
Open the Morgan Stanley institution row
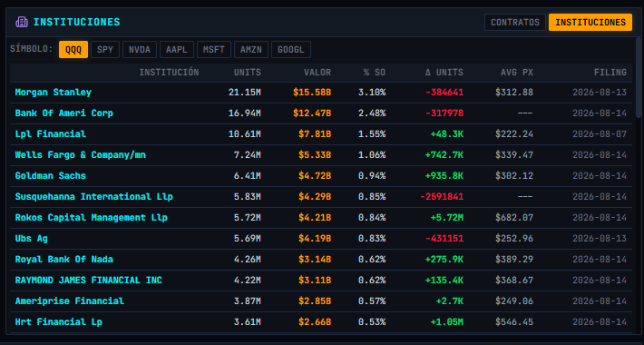click(321, 93)
